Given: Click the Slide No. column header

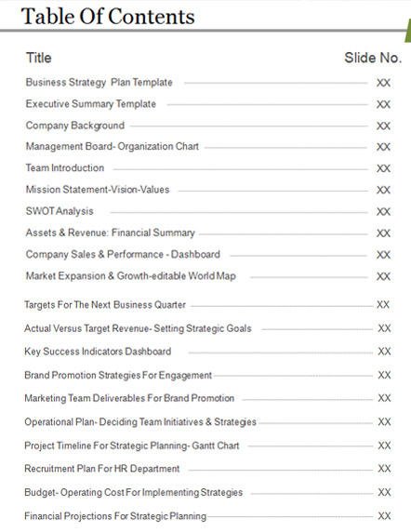Looking at the screenshot, I should (x=373, y=58).
